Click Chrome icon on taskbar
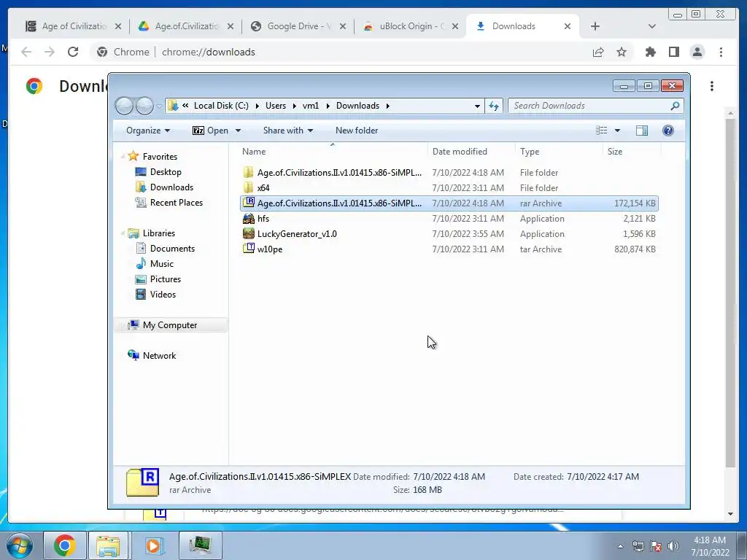Image resolution: width=747 pixels, height=560 pixels. click(x=65, y=545)
